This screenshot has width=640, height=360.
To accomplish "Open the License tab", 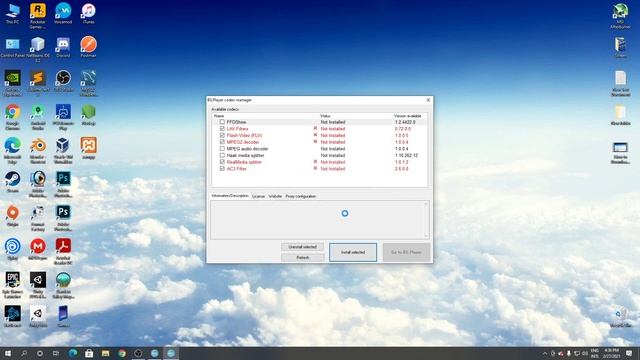I will point(258,196).
